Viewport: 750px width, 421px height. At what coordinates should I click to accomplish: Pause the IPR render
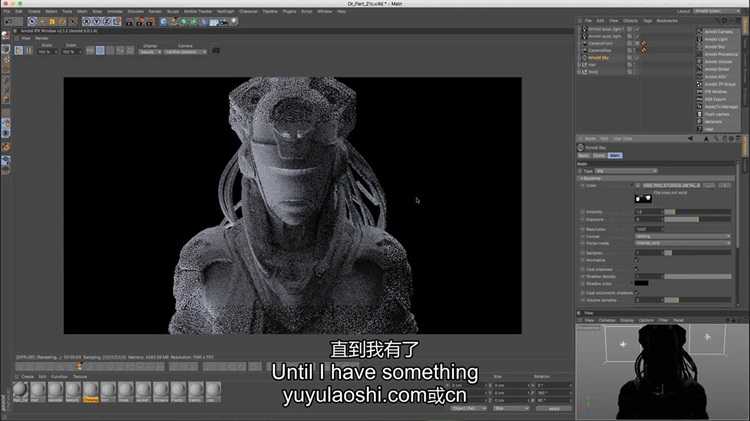point(29,50)
